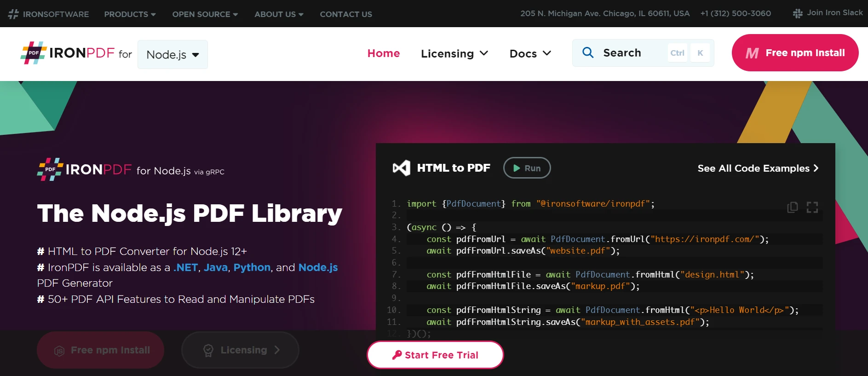Click Start Free Trial button
The width and height of the screenshot is (868, 376).
tap(435, 355)
